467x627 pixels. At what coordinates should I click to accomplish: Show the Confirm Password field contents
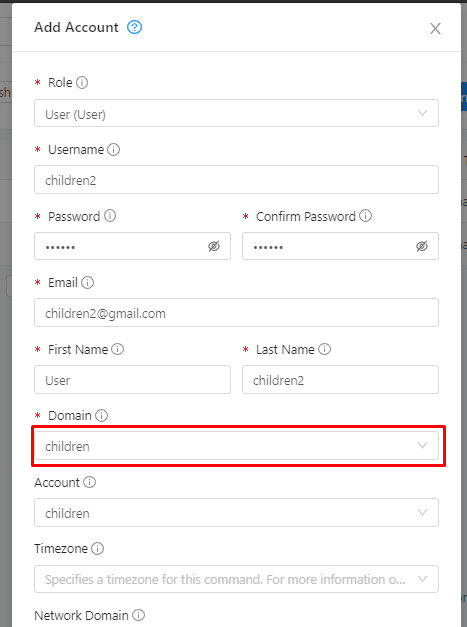422,246
